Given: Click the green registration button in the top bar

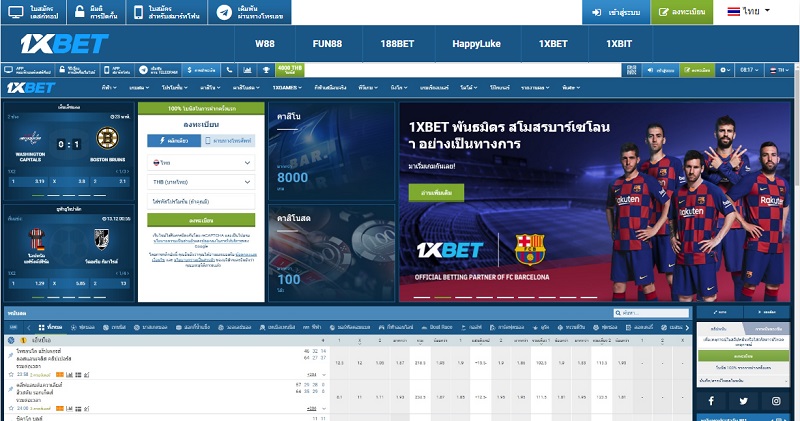Looking at the screenshot, I should pos(684,12).
